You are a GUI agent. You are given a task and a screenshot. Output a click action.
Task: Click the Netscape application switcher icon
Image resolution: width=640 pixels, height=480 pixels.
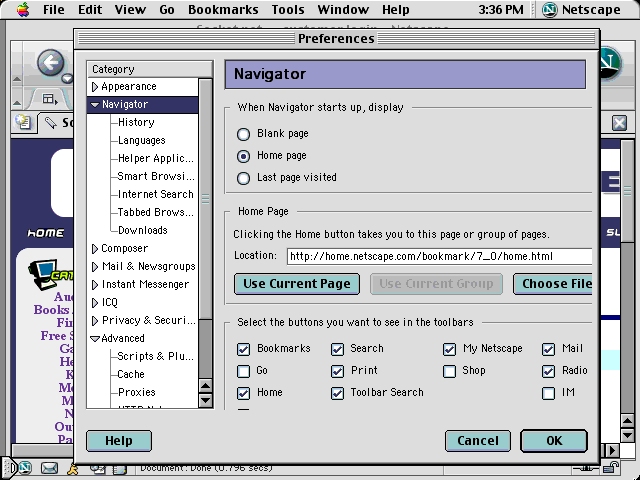[550, 10]
